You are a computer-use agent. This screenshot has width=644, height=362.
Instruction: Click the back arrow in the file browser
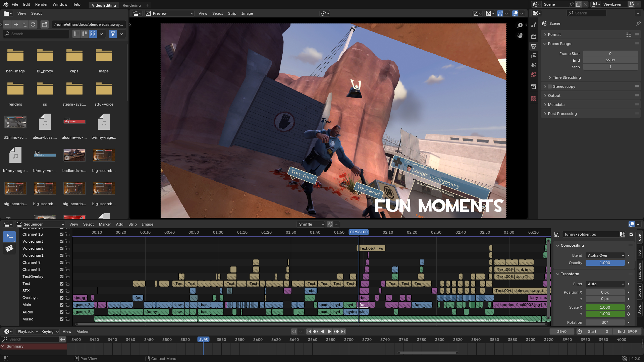click(x=7, y=24)
